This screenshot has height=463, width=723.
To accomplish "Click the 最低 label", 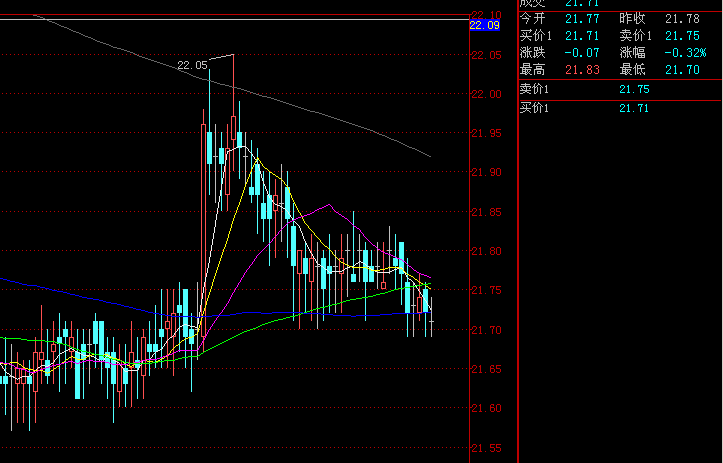I will [x=632, y=70].
